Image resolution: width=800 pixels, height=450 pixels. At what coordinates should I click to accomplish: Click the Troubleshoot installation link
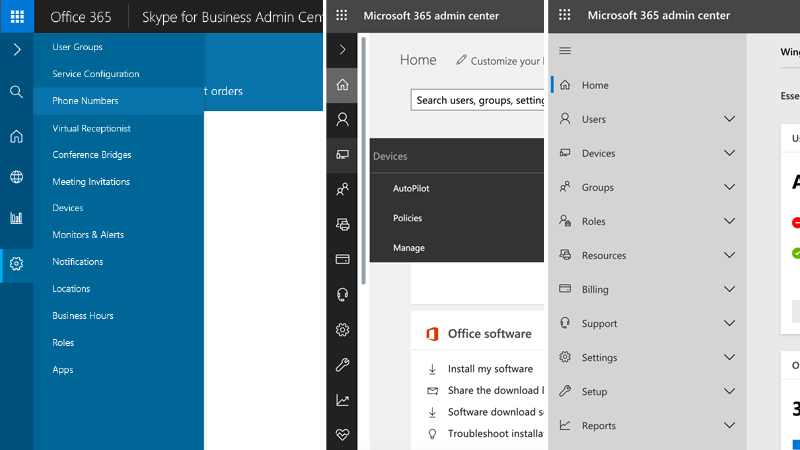[x=495, y=433]
